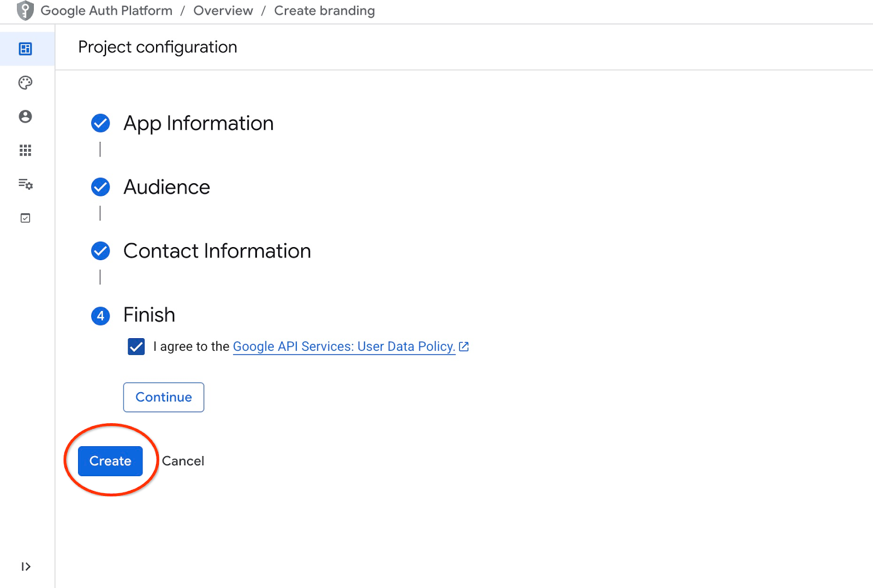Open Branding via the palette icon
This screenshot has width=873, height=588.
pos(26,83)
